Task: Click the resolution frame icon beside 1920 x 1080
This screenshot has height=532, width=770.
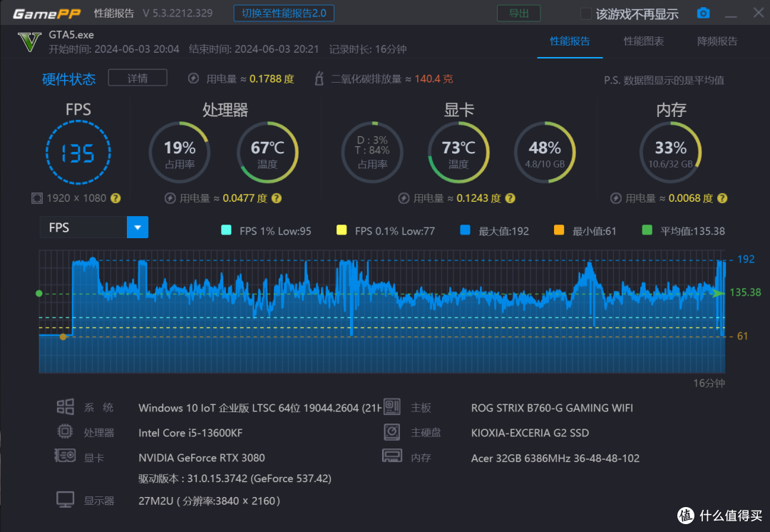Action: [x=37, y=198]
